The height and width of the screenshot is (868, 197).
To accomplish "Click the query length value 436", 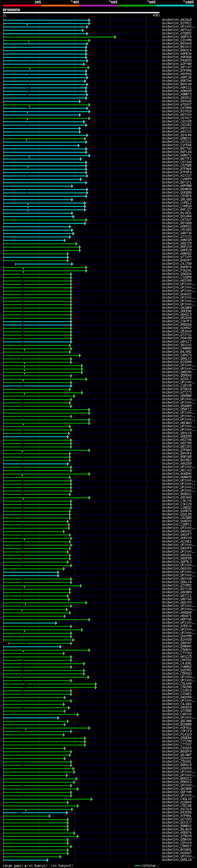I will [155, 15].
